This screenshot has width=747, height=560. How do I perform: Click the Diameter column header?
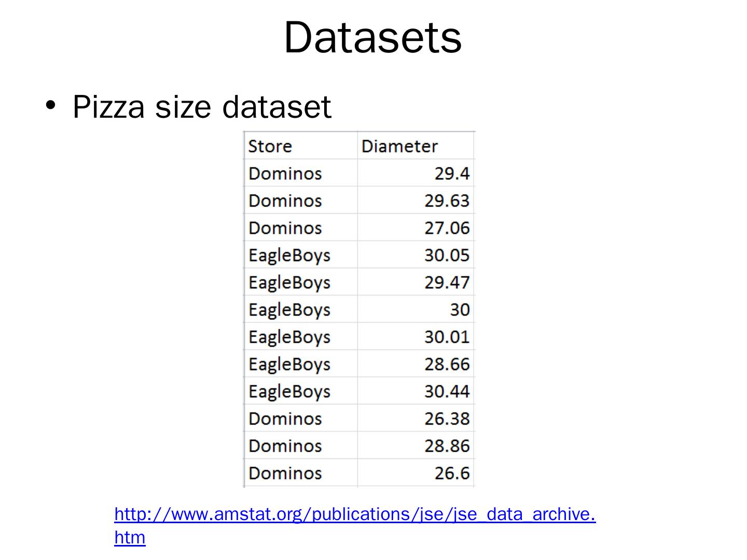pos(399,146)
